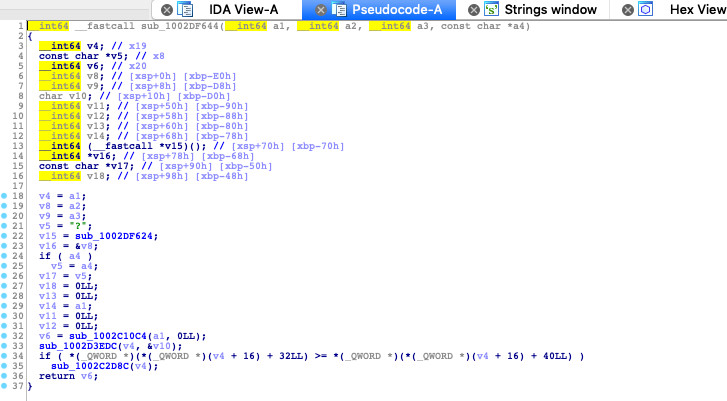Screen dimensions: 727x401
Task: Toggle breakpoint dot on line 34
Action: coord(4,356)
